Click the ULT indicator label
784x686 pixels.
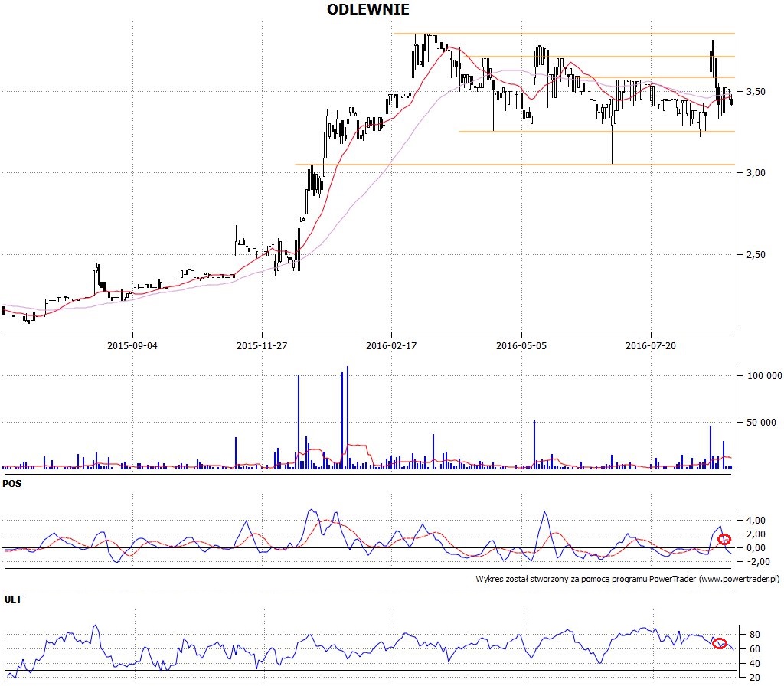13,599
